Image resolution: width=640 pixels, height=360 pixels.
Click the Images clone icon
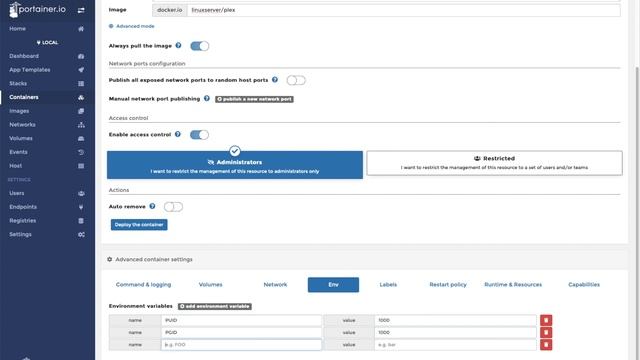[x=81, y=111]
